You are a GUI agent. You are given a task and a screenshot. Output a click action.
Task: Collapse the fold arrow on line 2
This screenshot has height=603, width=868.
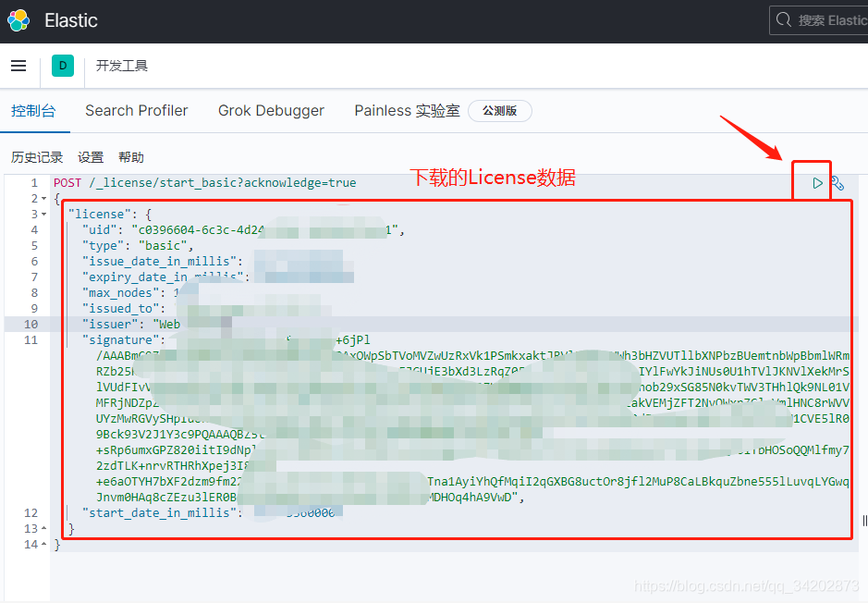(x=43, y=198)
